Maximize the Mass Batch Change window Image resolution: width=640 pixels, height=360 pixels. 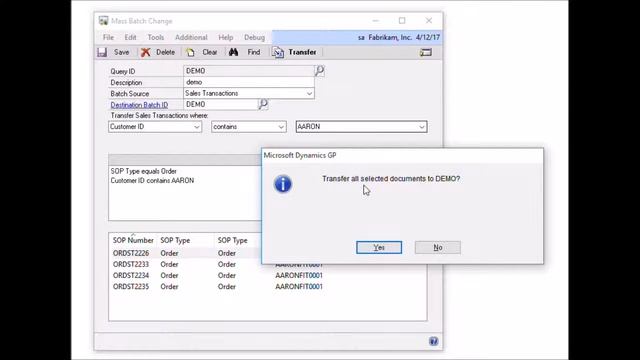[x=402, y=20]
